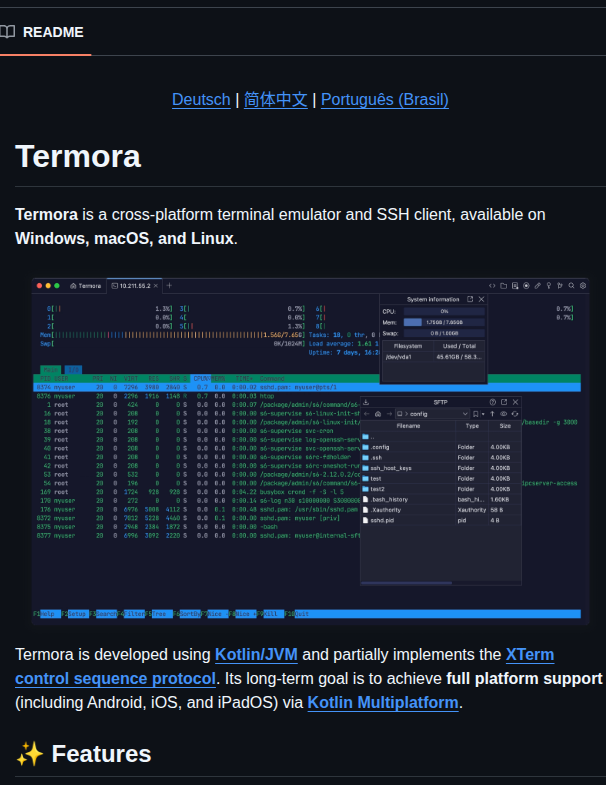Click the SFTP horizontal scrollbar

tap(406, 583)
